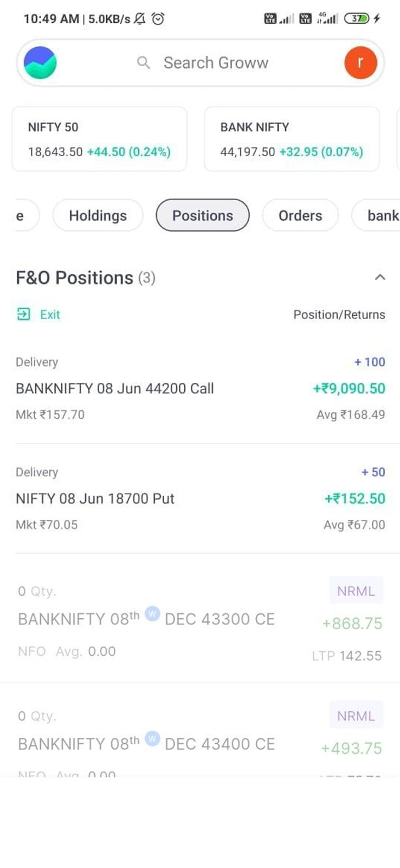Tap the Groww logo icon

[40, 63]
